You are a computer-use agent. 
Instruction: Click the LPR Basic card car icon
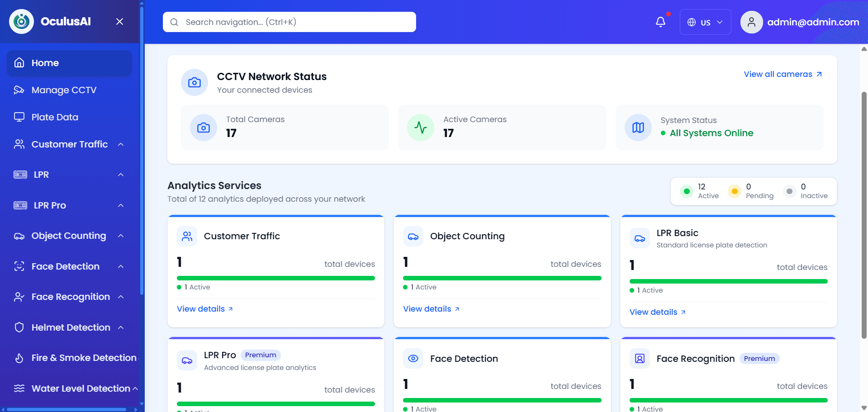[x=640, y=238]
